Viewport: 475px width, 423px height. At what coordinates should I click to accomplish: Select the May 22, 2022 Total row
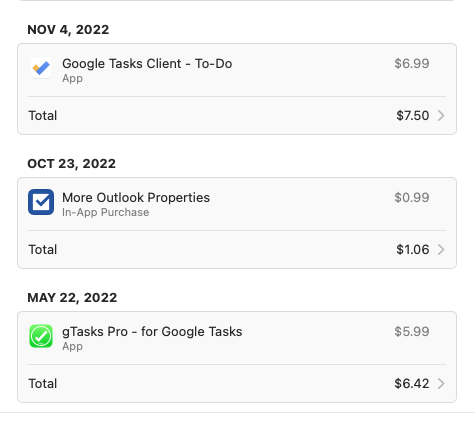click(237, 384)
